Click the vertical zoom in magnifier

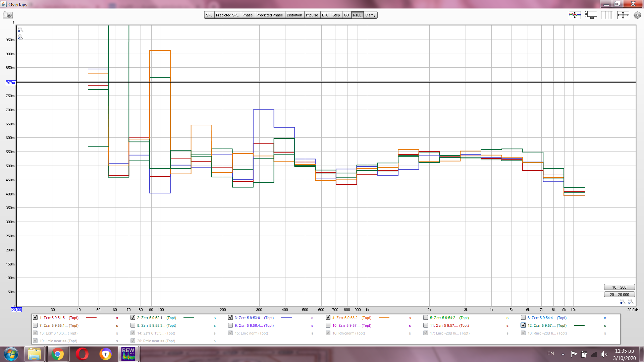(20, 30)
